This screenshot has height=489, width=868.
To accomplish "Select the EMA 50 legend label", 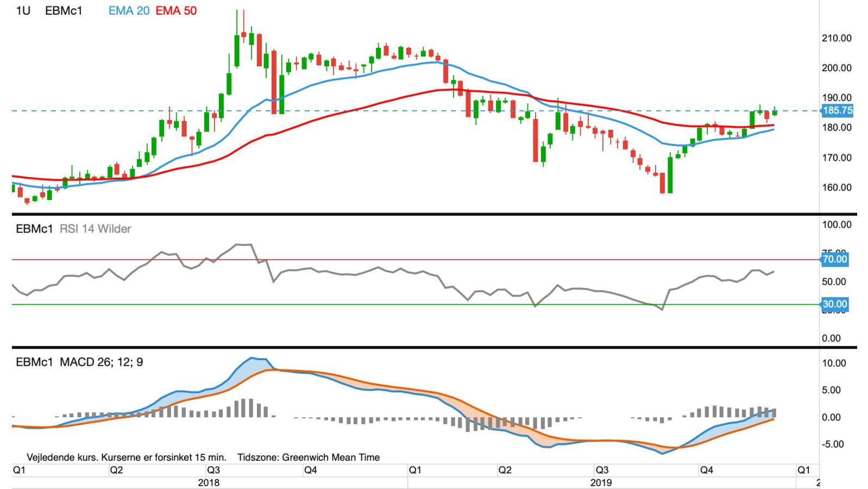I will coord(176,10).
